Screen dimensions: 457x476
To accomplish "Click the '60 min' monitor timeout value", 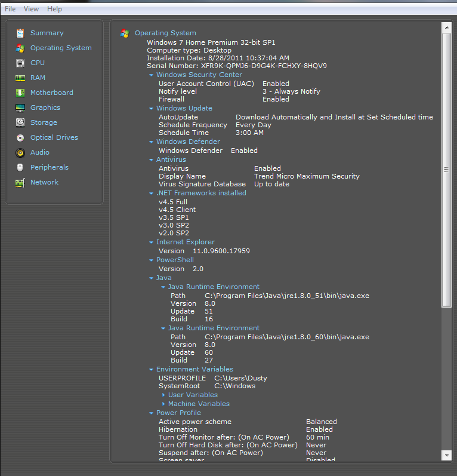I will click(x=317, y=437).
